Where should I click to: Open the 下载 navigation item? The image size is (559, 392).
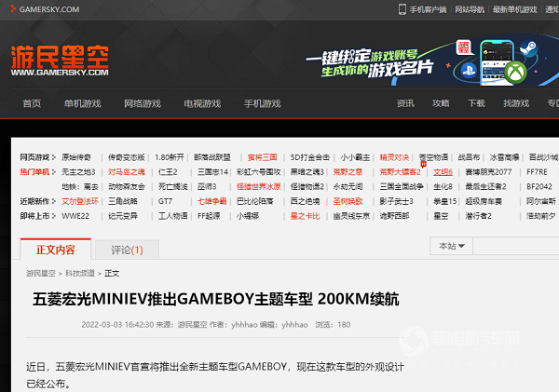pos(476,103)
